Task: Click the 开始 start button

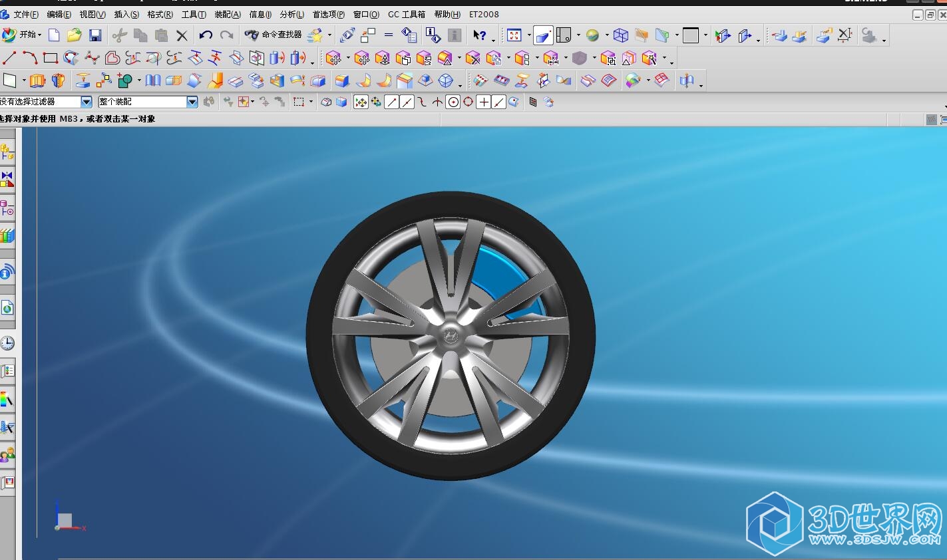Action: (x=21, y=35)
